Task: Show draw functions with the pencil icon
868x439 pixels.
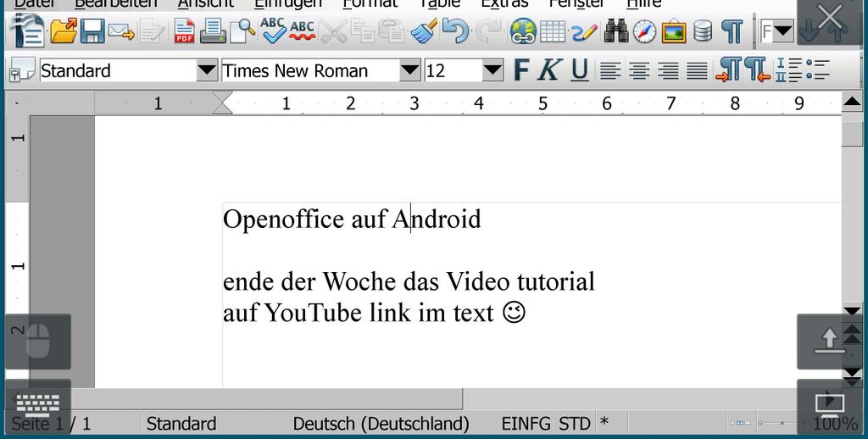Action: point(584,31)
